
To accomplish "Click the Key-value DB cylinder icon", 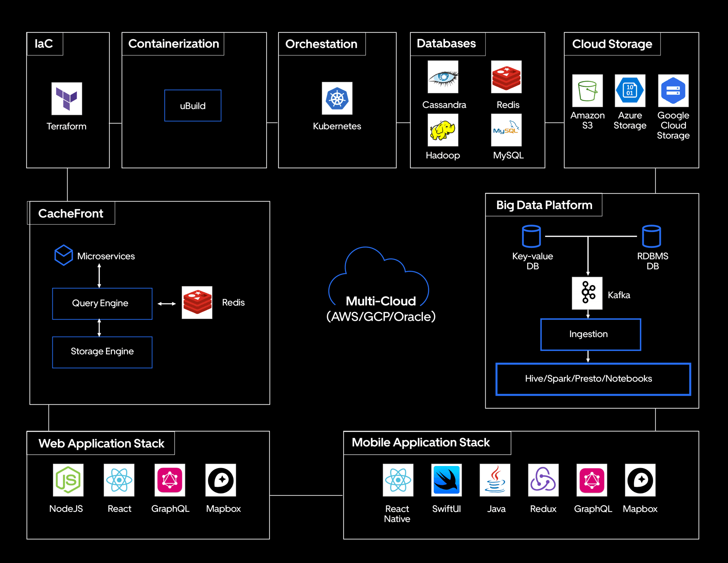I will [x=531, y=236].
